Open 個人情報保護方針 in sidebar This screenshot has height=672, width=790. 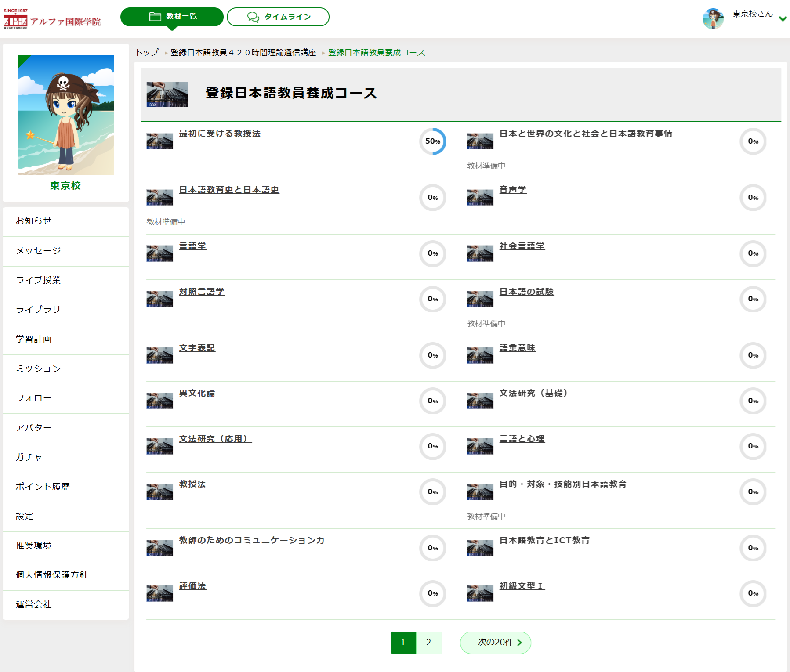(x=66, y=575)
